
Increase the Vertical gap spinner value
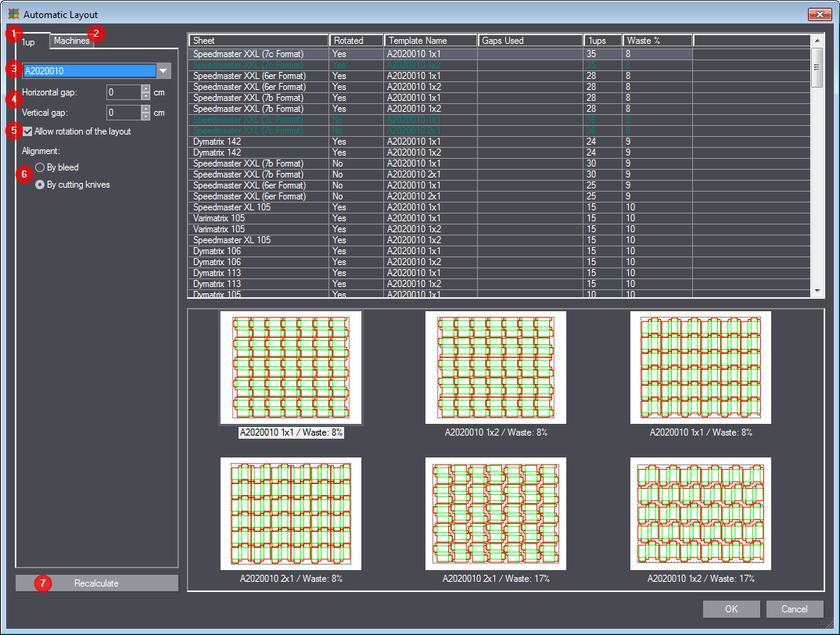[145, 109]
